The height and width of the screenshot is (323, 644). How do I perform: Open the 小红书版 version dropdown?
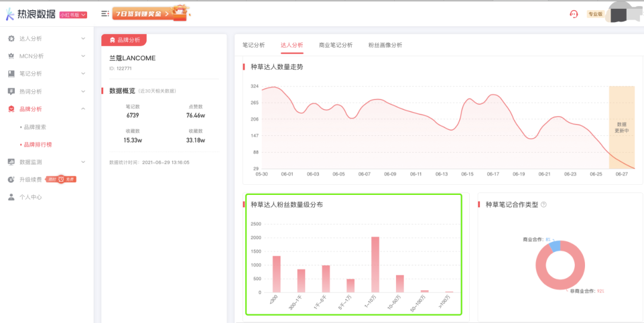73,15
